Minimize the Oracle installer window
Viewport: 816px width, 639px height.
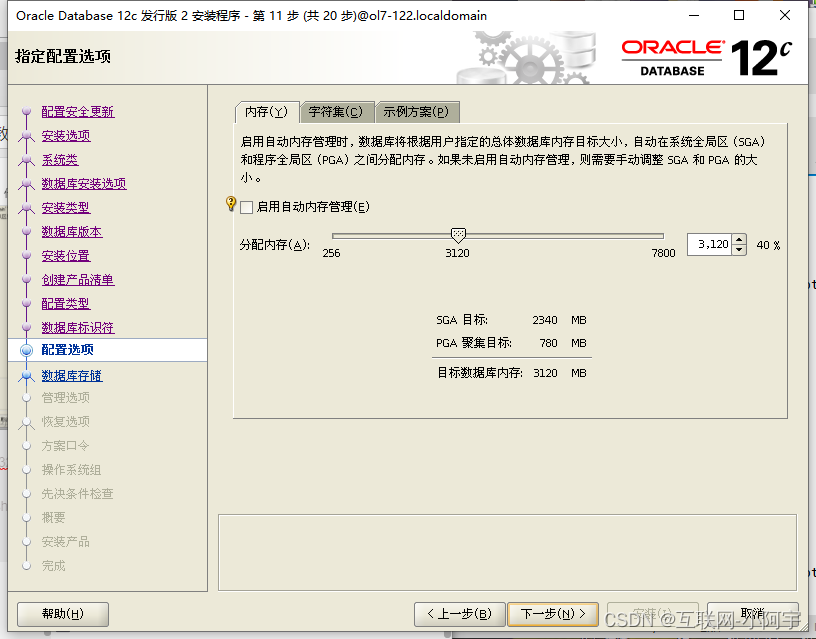tap(694, 16)
